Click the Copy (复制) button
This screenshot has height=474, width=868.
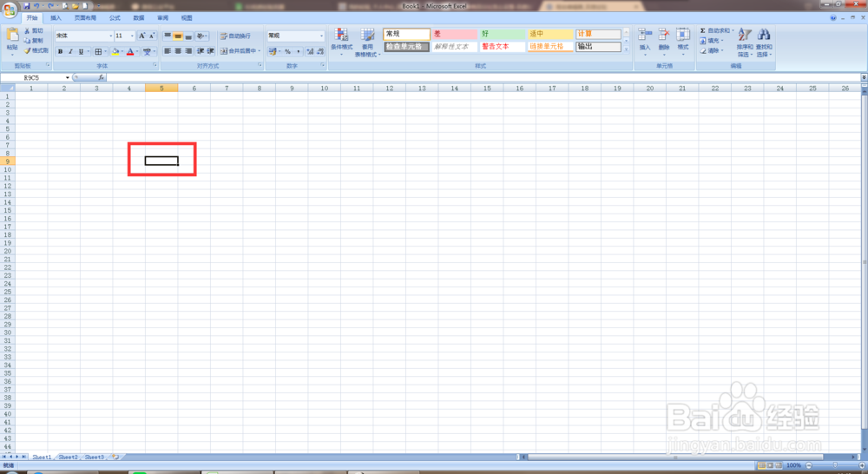tap(33, 41)
